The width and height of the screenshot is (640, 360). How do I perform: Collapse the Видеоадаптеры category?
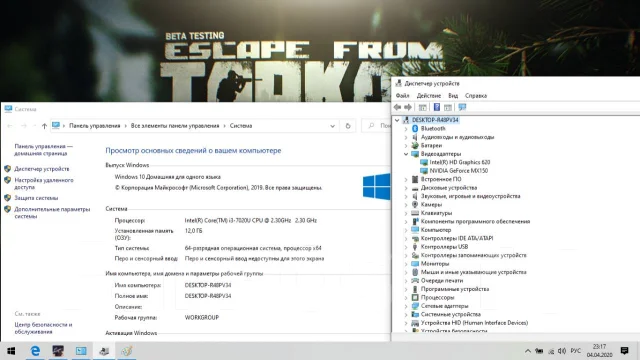(x=406, y=154)
